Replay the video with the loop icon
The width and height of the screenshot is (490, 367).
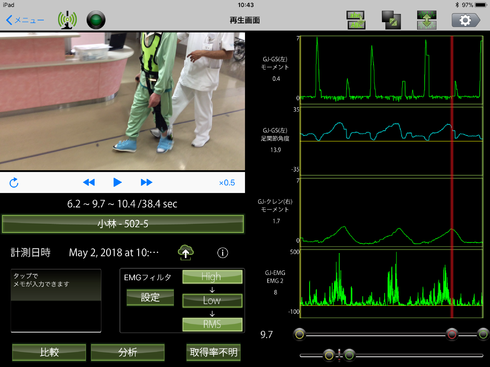click(14, 183)
